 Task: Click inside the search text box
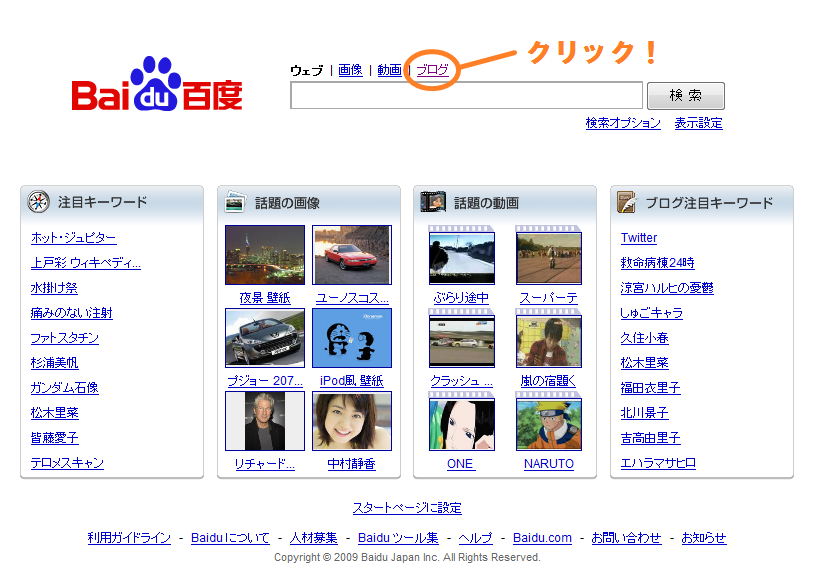(x=466, y=95)
